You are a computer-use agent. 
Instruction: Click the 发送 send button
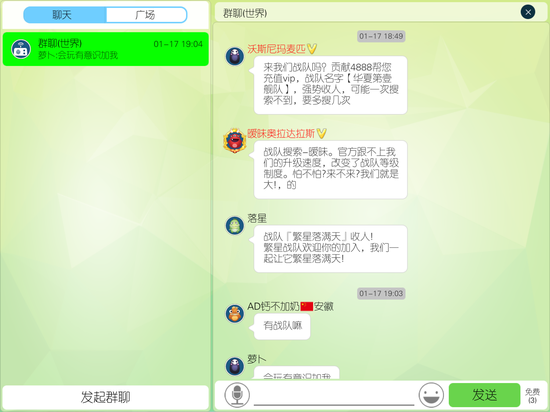coord(484,395)
